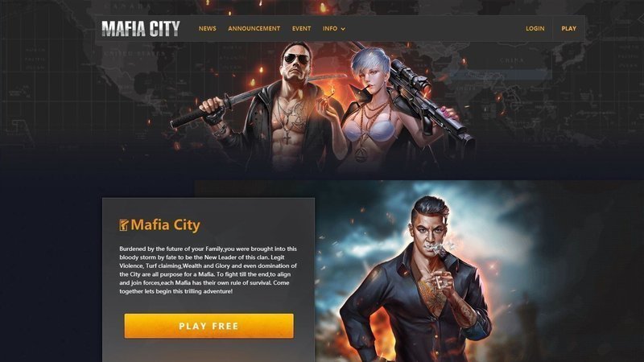
Task: Go to the ANNOUNCEMENT section
Action: (254, 29)
